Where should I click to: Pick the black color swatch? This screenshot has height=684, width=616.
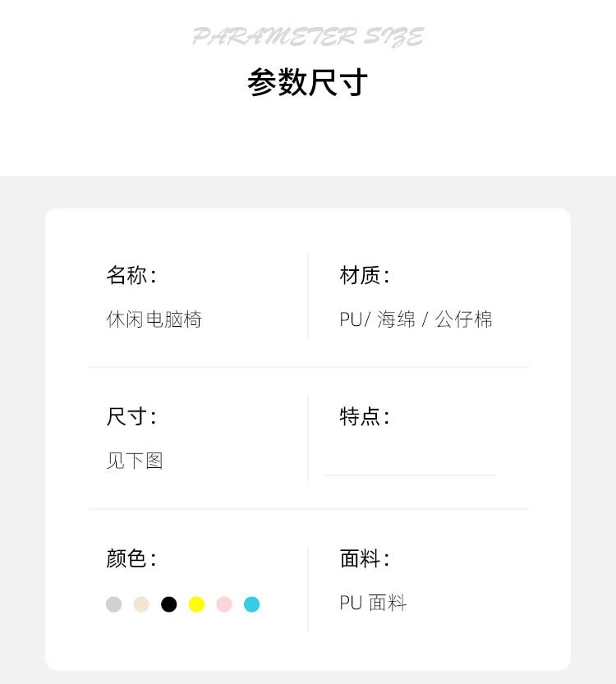coord(169,604)
